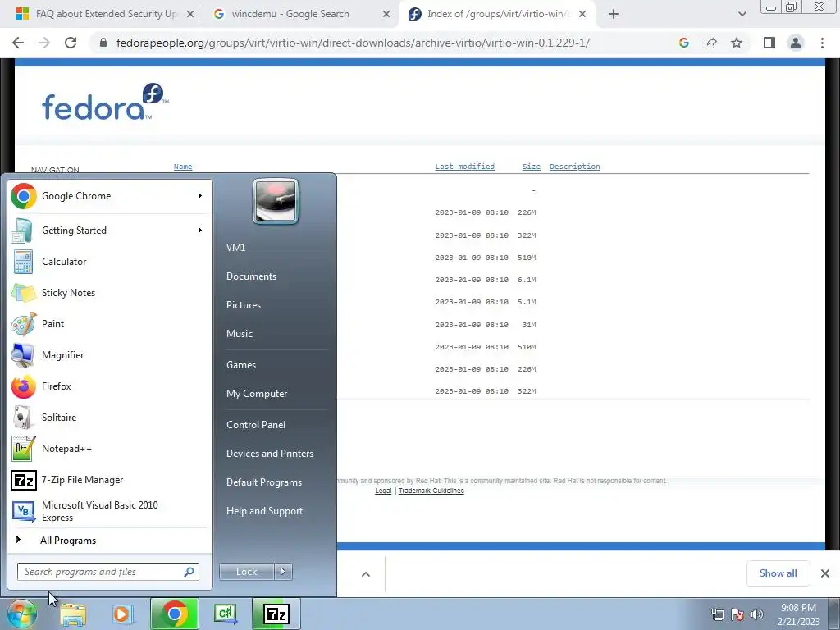Launch Firefox from Start menu
This screenshot has width=840, height=630.
click(109, 386)
